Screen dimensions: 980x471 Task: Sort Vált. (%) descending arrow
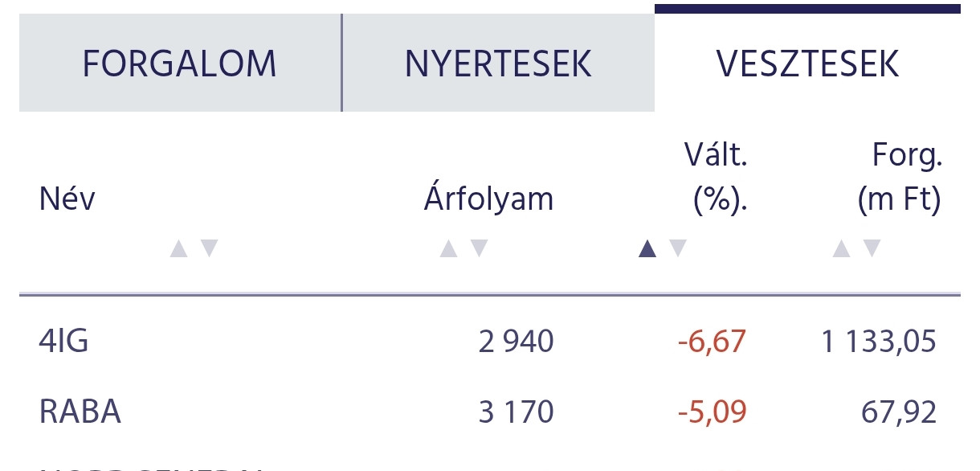tap(678, 249)
